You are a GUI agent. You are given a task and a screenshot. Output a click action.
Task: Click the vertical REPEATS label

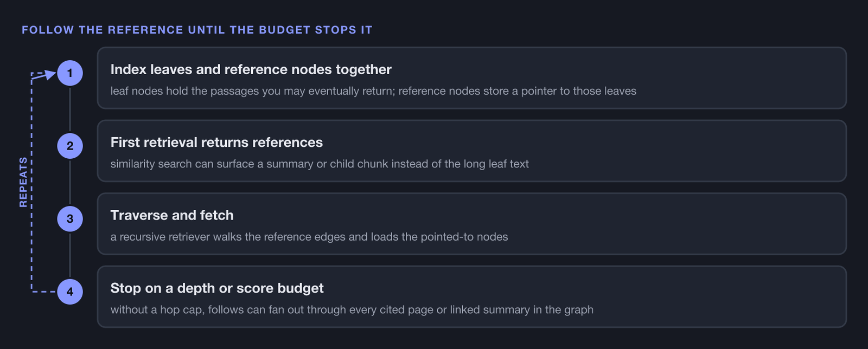point(23,182)
